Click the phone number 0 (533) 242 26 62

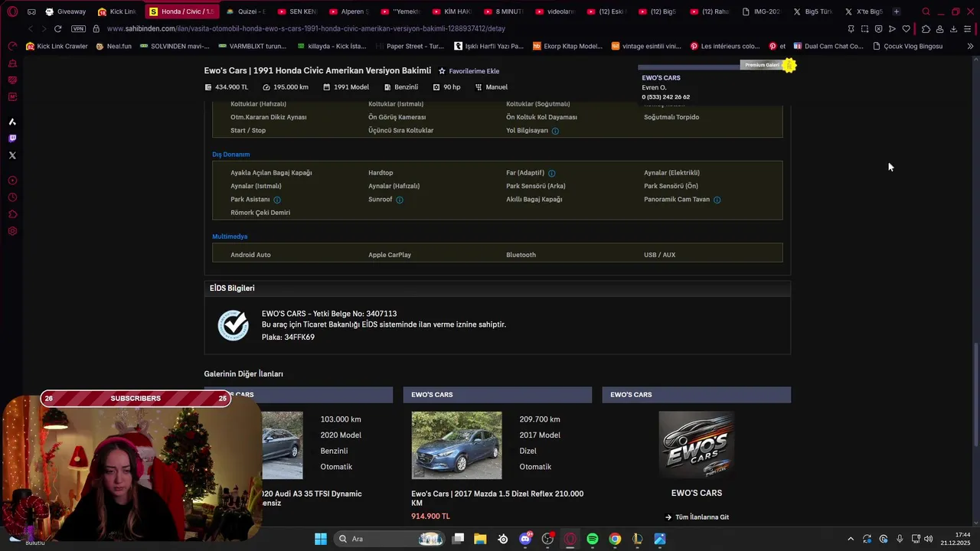click(665, 97)
